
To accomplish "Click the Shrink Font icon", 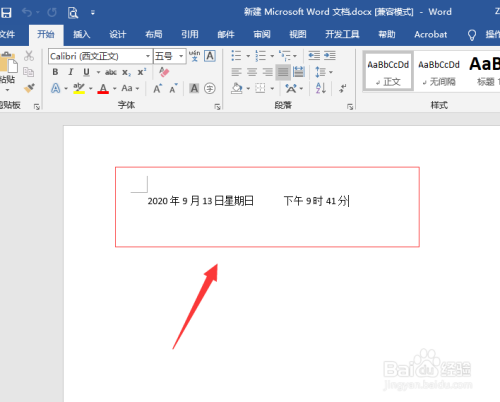I will [x=173, y=89].
